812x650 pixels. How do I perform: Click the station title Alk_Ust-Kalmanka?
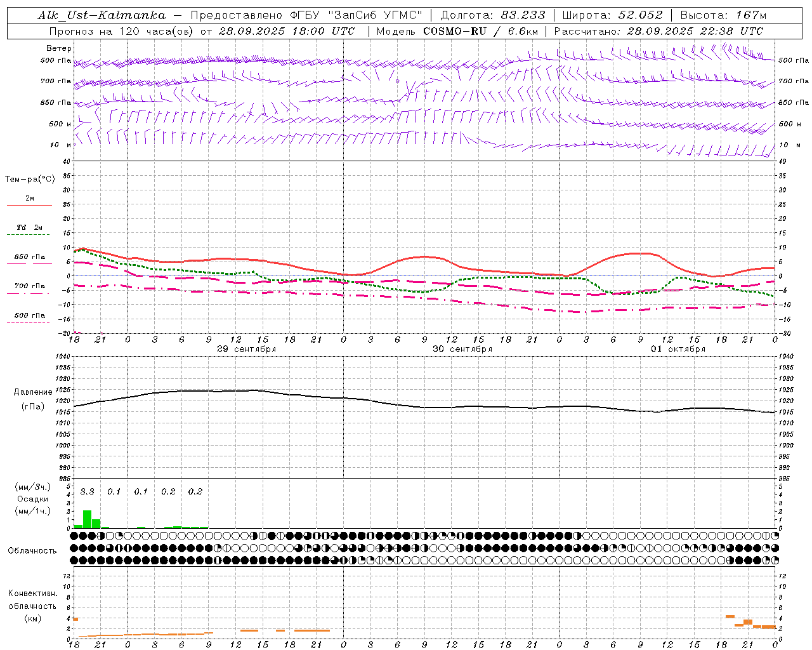tap(101, 15)
